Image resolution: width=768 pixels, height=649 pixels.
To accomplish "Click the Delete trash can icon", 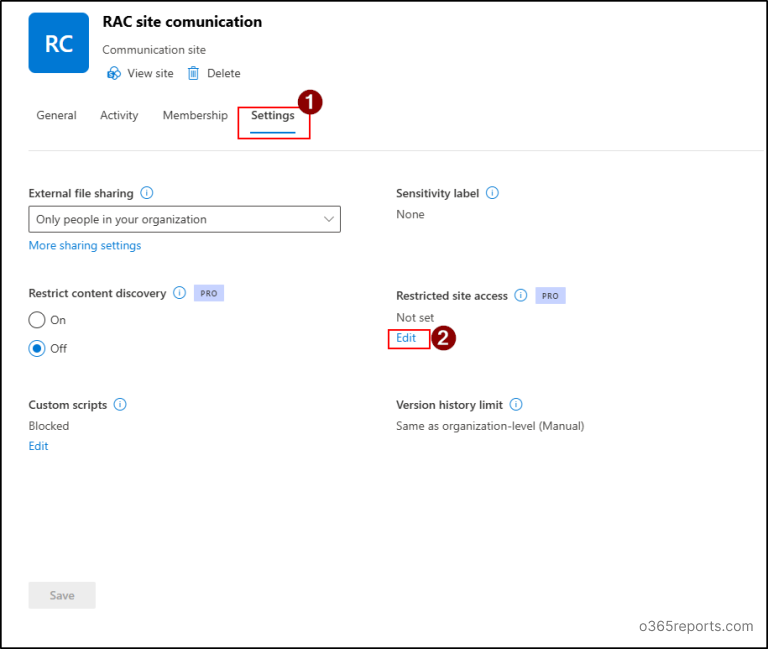I will click(x=193, y=73).
